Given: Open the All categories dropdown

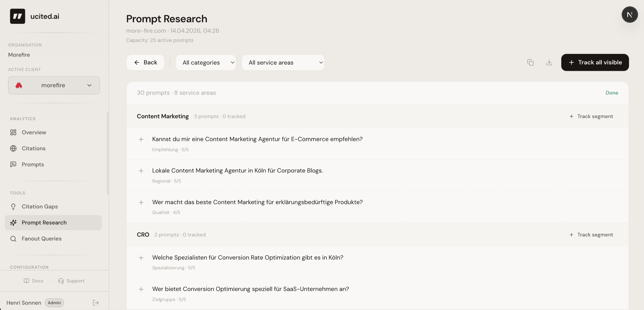Looking at the screenshot, I should 206,63.
